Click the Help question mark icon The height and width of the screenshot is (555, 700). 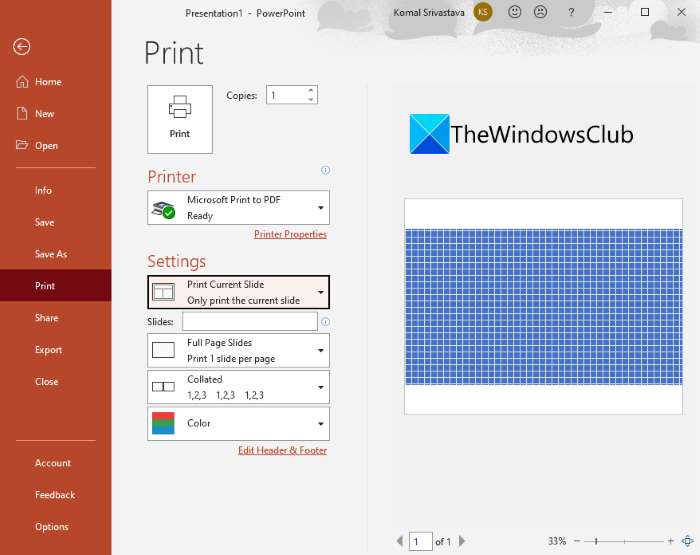[571, 13]
